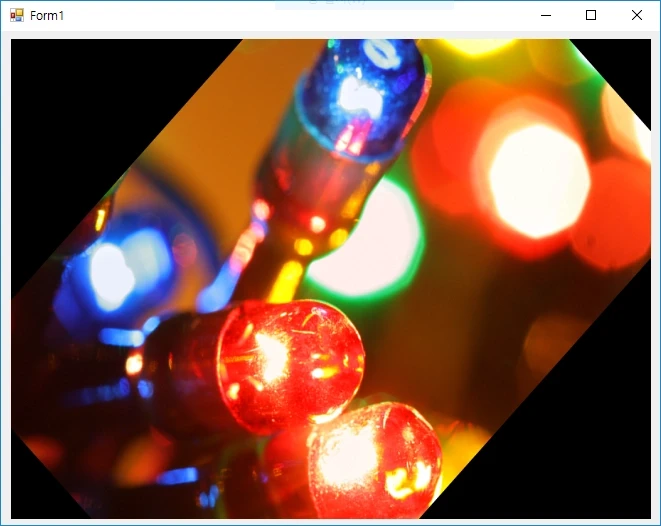Viewport: 661px width, 526px height.
Task: Maximize the Form1 window
Action: (591, 15)
